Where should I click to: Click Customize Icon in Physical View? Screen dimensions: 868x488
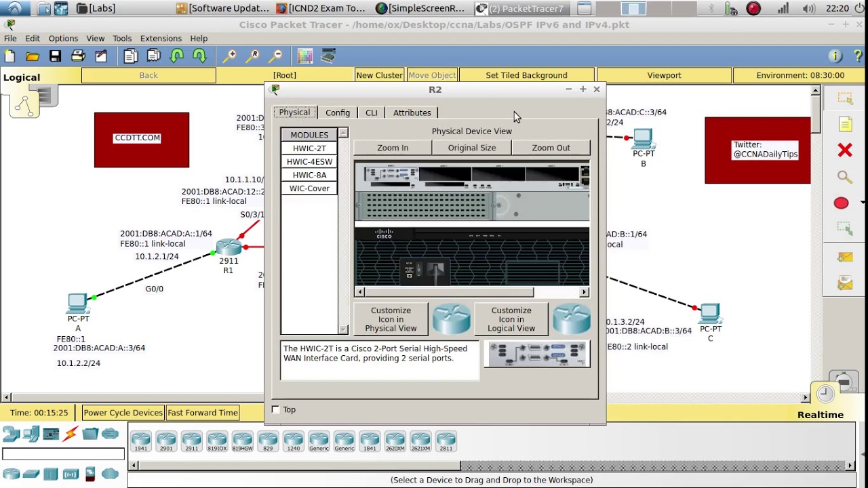[391, 319]
